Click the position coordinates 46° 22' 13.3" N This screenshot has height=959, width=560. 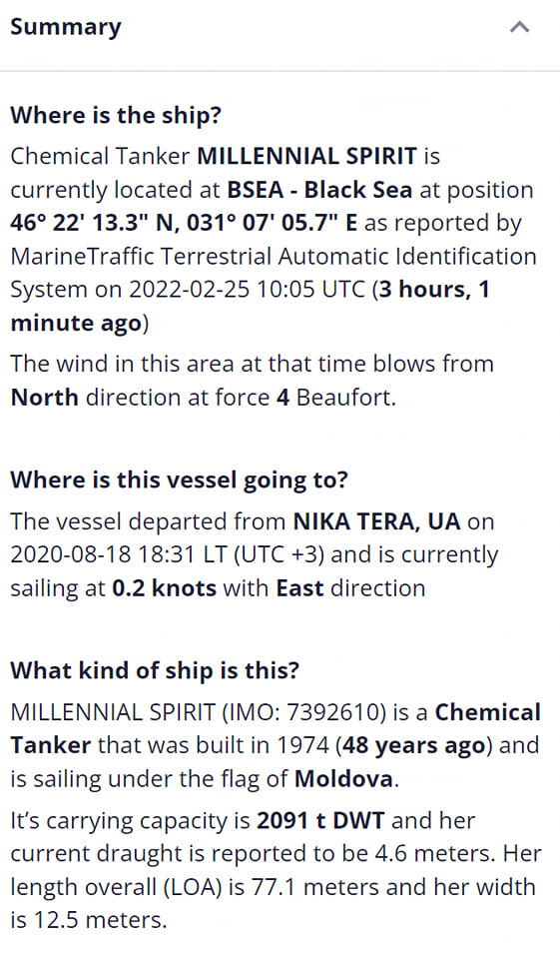(x=92, y=223)
